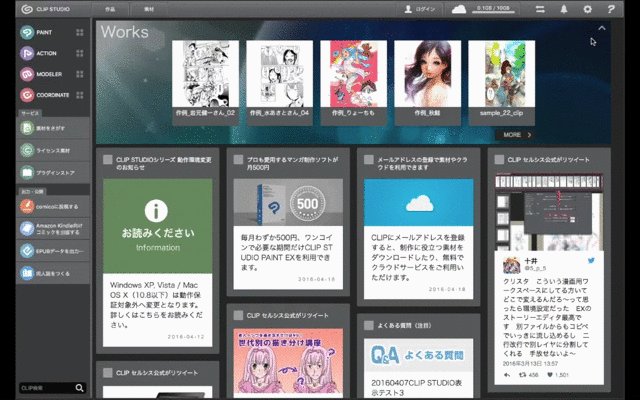Click square marker on 動作環境変更 news card
The width and height of the screenshot is (640, 400).
pos(108,160)
